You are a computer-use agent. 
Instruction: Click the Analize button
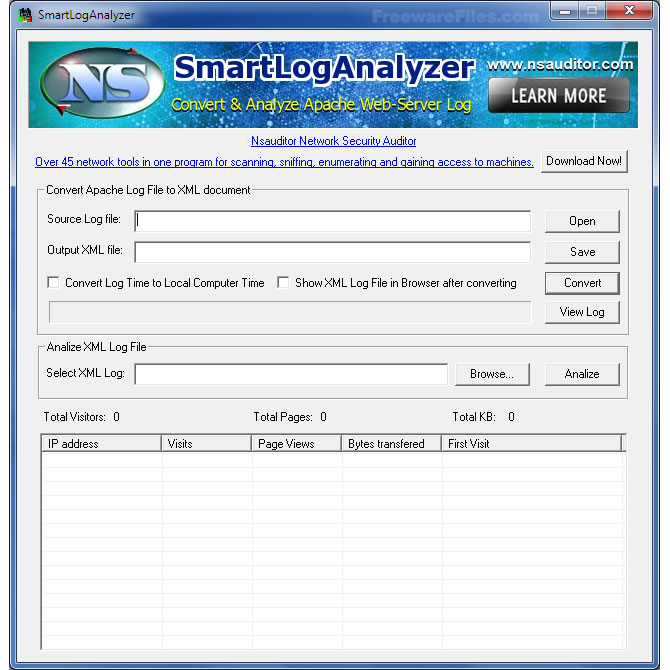click(x=582, y=374)
